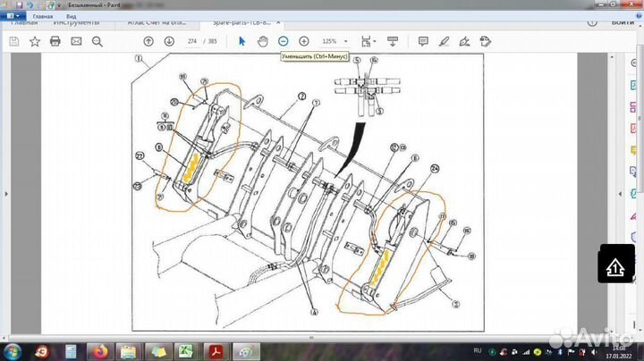Viewport: 644px width, 361px height.
Task: Print the document using printer icon
Action: (55, 41)
